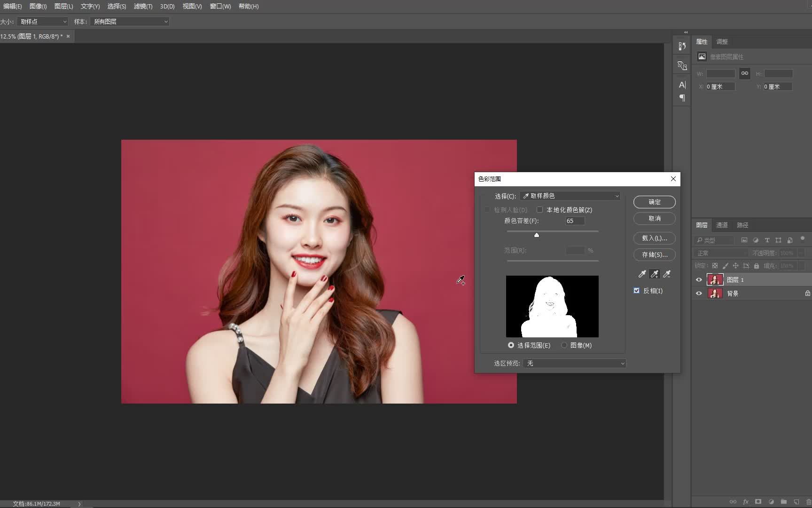Switch to the 通道 tab
This screenshot has height=508, width=812.
[722, 225]
